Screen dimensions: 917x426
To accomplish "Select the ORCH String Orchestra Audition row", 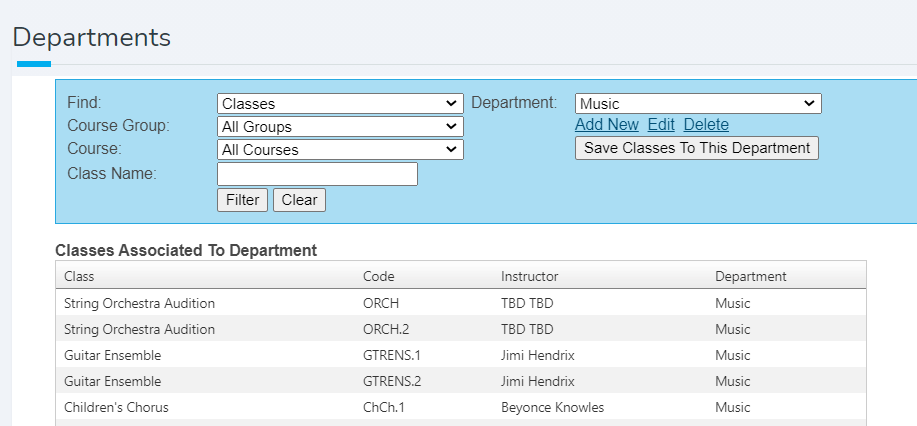I will point(461,303).
